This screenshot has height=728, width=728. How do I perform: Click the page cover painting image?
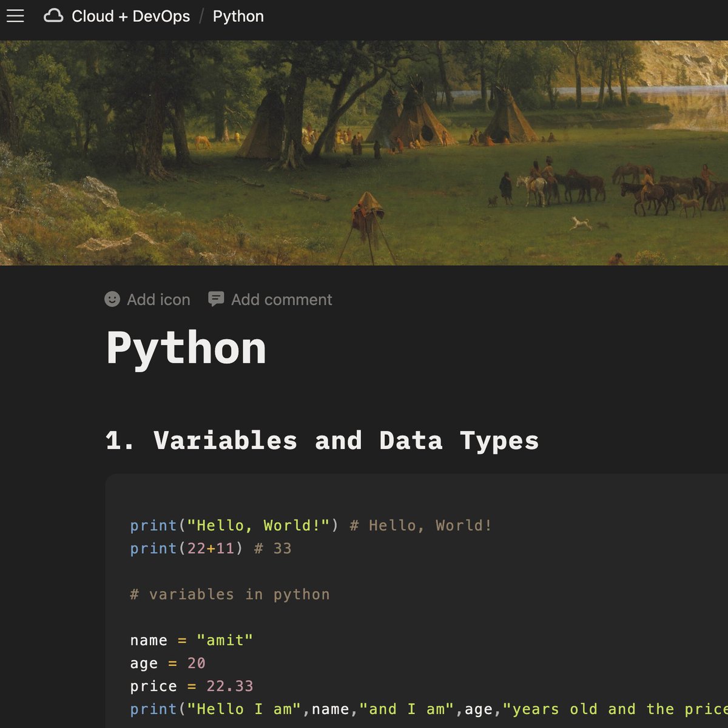click(364, 153)
